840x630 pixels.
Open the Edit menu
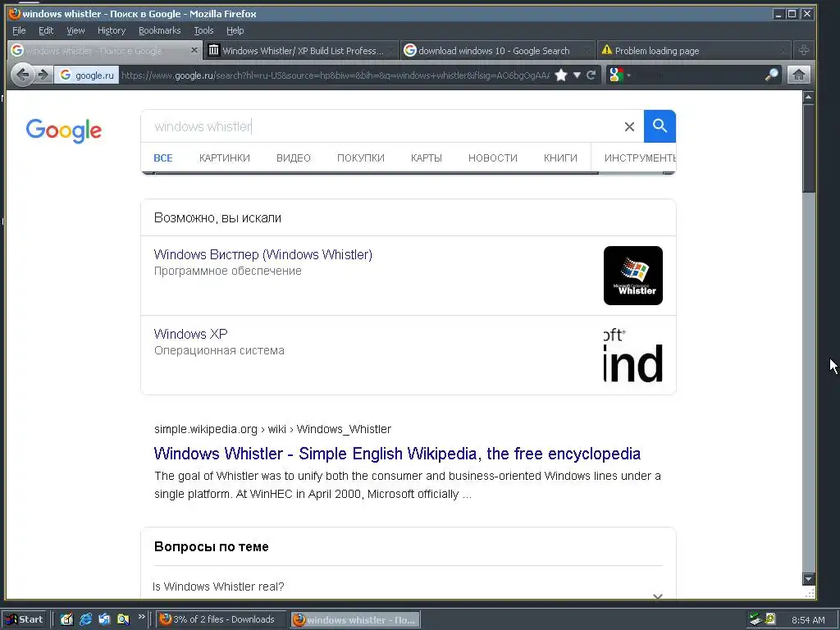coord(46,30)
